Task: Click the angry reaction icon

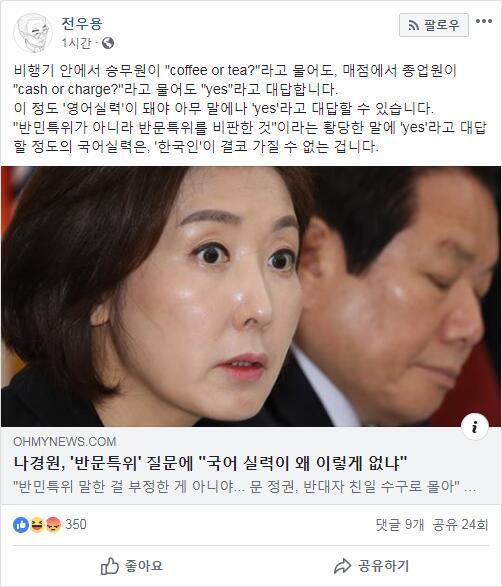Action: click(x=53, y=525)
